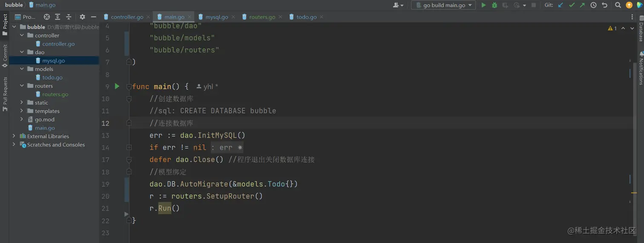Viewport: 644px width, 243px height.
Task: Close the controller.go tab
Action: pos(148,17)
